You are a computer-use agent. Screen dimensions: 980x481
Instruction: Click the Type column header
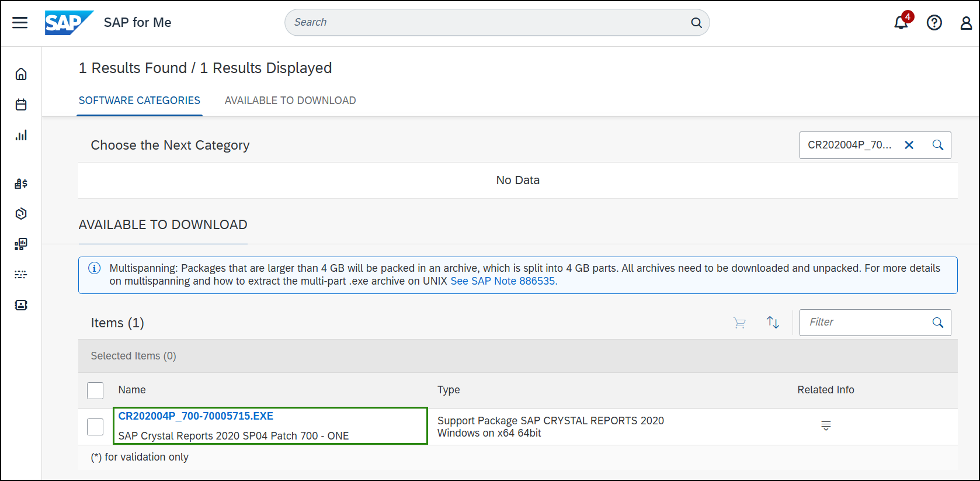[449, 390]
